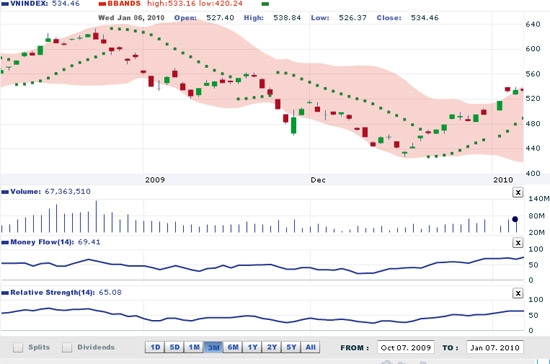
Task: Edit the FROM date field
Action: pos(405,348)
